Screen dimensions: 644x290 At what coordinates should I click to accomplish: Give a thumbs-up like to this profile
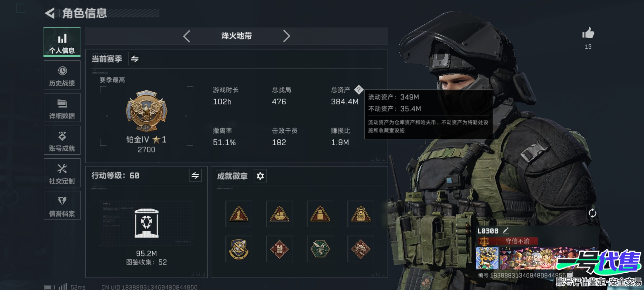[588, 33]
